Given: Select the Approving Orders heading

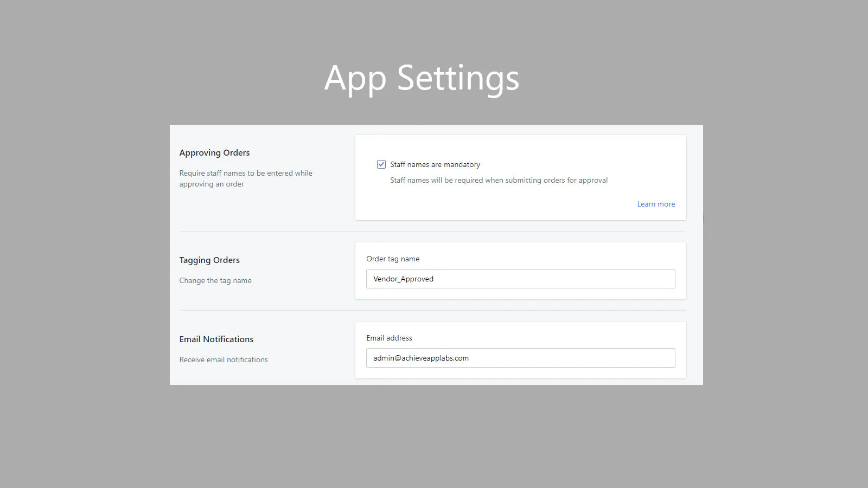Looking at the screenshot, I should pyautogui.click(x=214, y=153).
